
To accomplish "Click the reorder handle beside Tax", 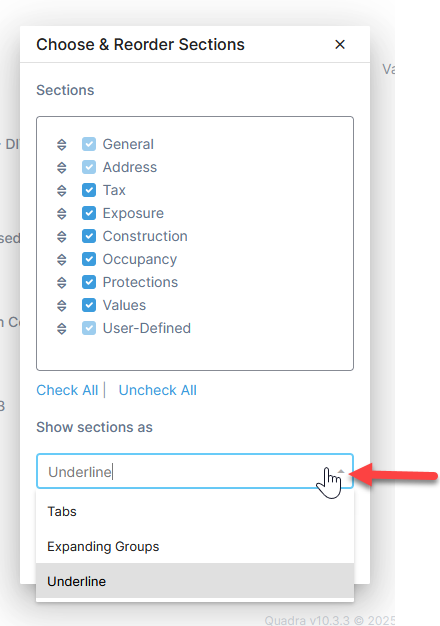I will coord(61,190).
